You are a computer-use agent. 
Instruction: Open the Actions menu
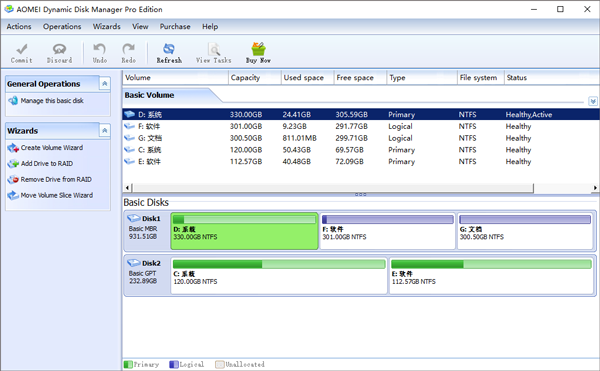click(19, 26)
